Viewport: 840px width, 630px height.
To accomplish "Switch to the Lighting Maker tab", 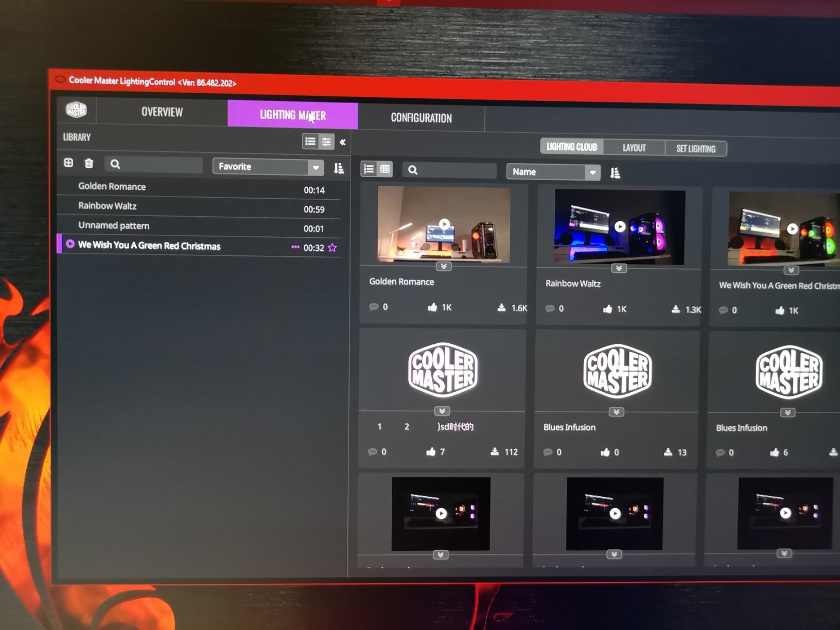I will click(292, 115).
